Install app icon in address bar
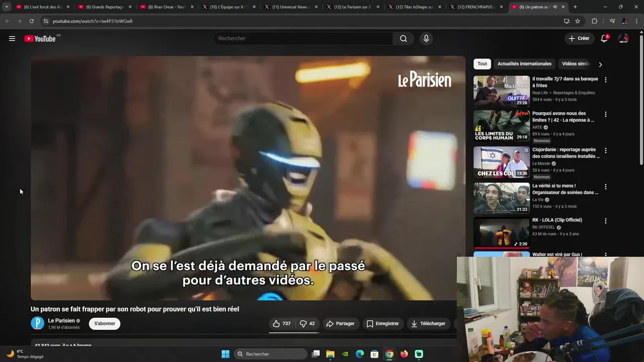The height and width of the screenshot is (362, 644). click(x=567, y=21)
